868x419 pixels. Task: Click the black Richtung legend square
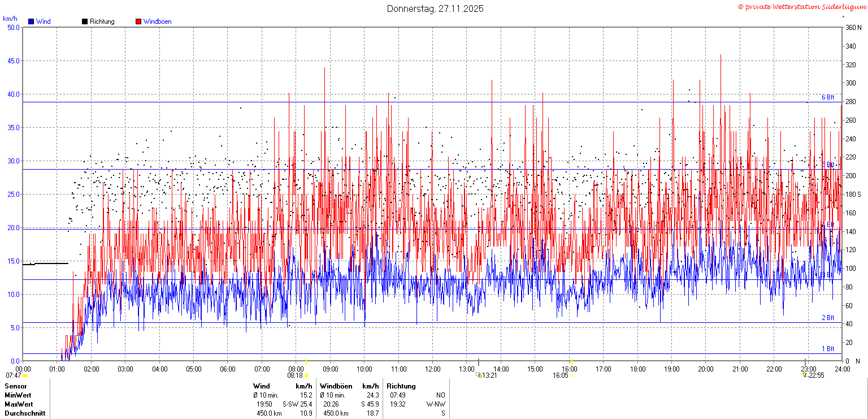tap(85, 21)
